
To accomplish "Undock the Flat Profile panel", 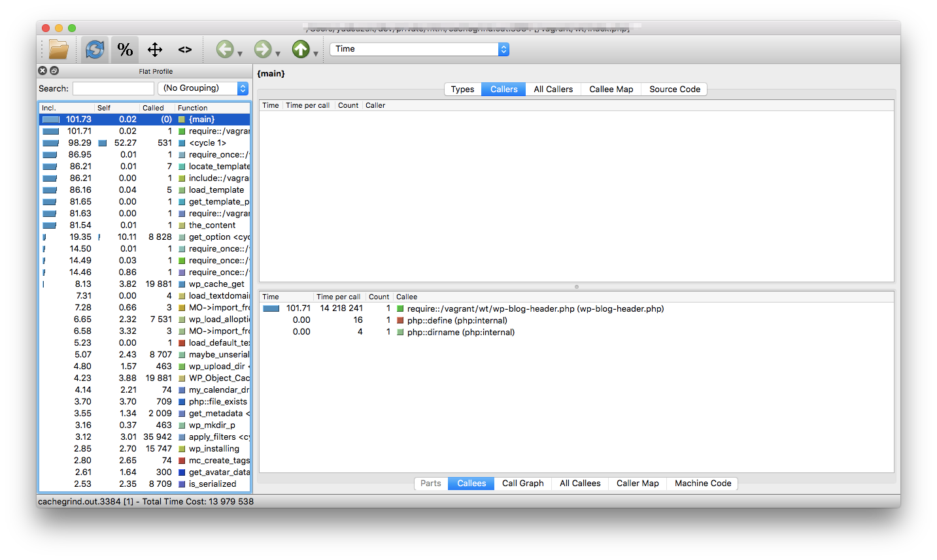I will [x=54, y=70].
